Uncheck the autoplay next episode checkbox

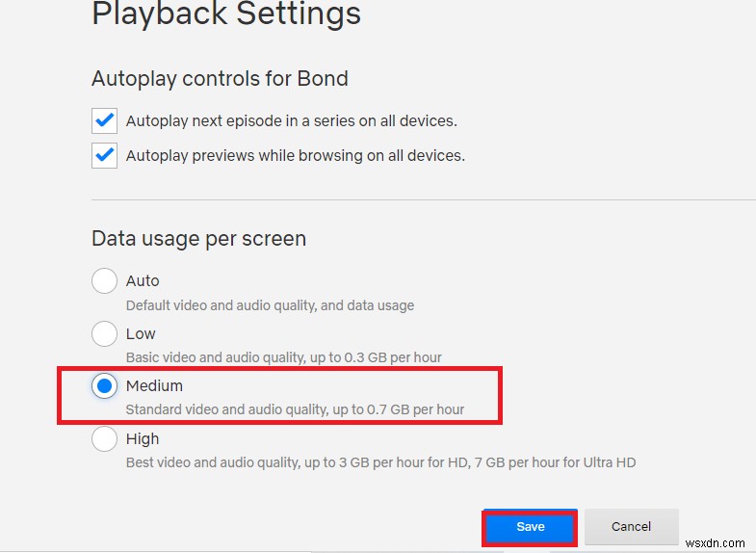click(x=104, y=120)
